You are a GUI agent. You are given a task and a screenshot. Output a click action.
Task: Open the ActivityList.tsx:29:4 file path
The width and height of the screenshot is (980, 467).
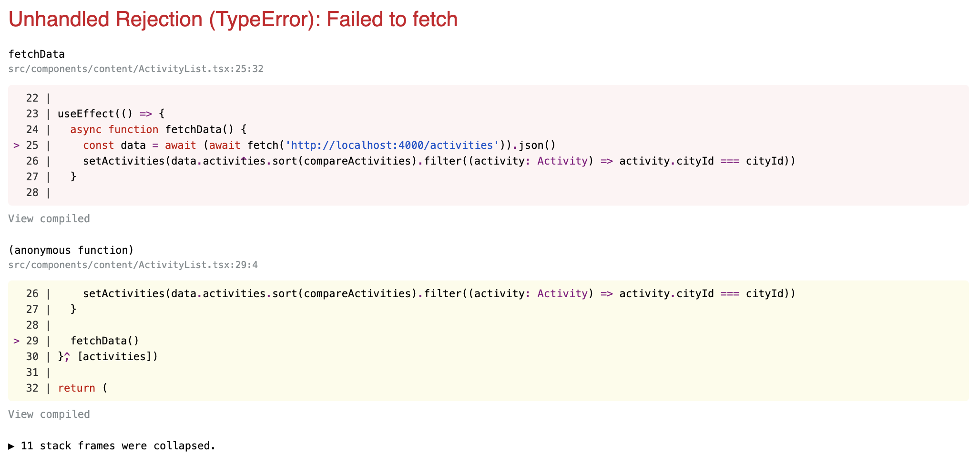click(x=133, y=265)
